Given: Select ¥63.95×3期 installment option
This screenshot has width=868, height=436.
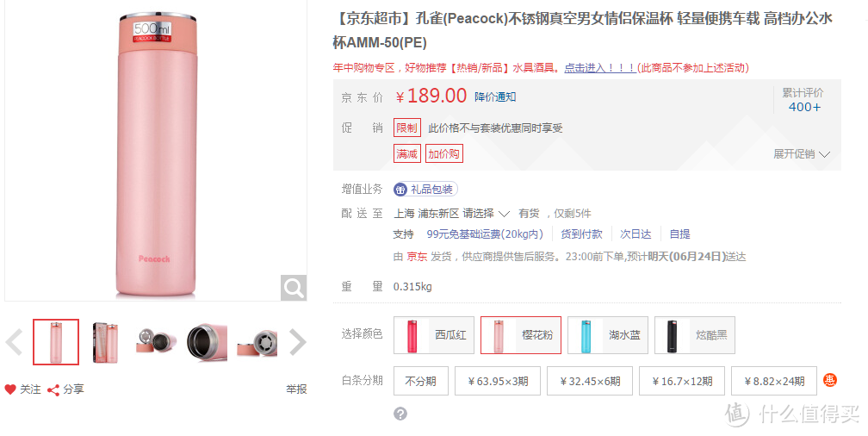Looking at the screenshot, I should [x=498, y=381].
